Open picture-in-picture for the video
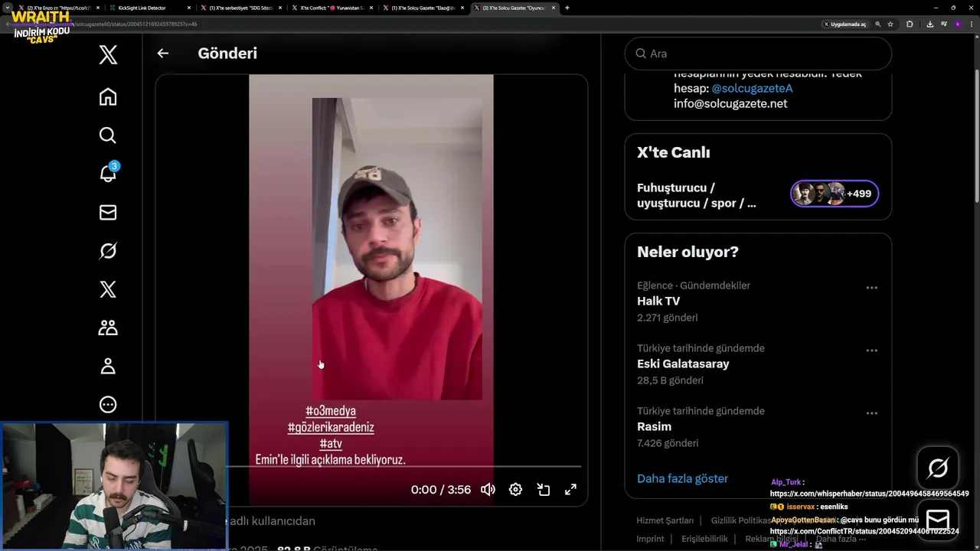 544,490
